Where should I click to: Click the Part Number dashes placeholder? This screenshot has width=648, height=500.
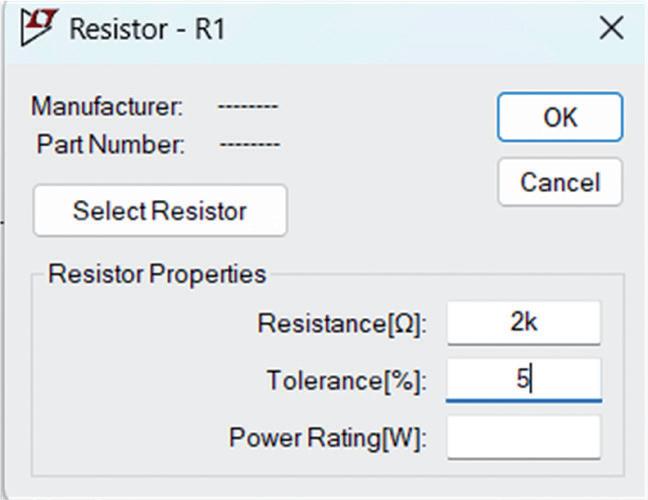249,144
